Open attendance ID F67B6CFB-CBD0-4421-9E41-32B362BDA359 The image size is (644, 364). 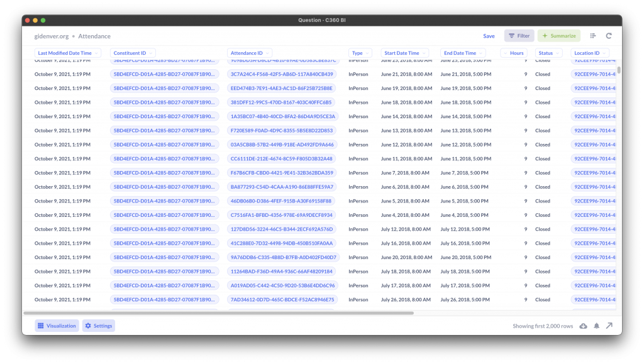(x=282, y=173)
